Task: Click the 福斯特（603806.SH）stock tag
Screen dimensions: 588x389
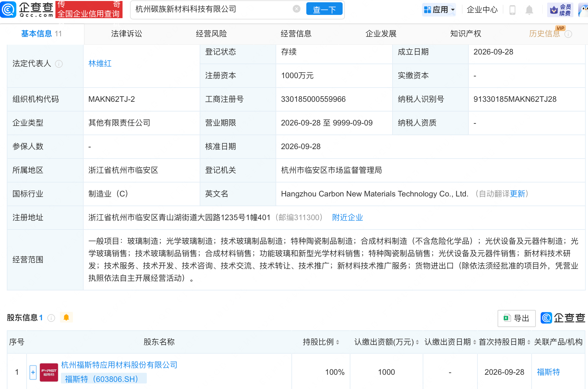Action: pyautogui.click(x=104, y=379)
